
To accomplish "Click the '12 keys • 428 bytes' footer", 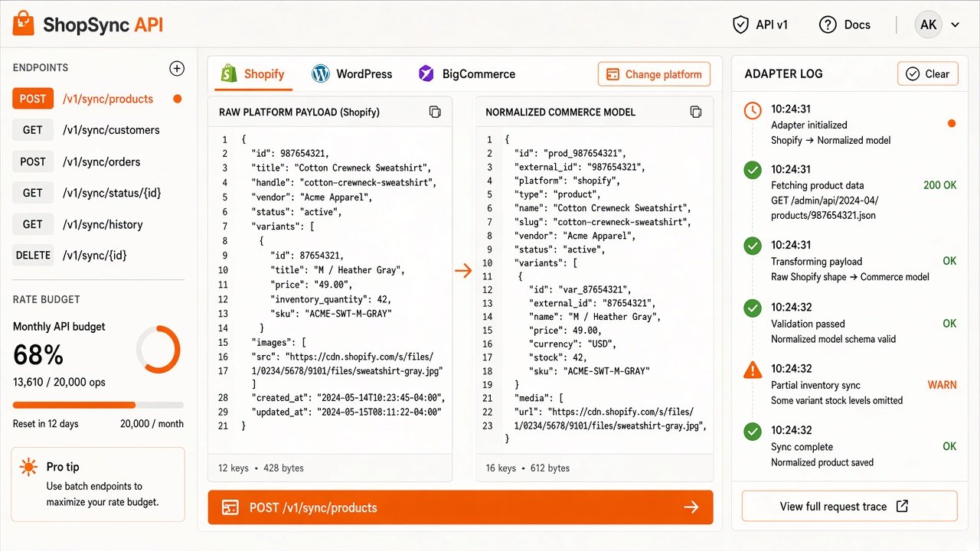I will coord(261,468).
